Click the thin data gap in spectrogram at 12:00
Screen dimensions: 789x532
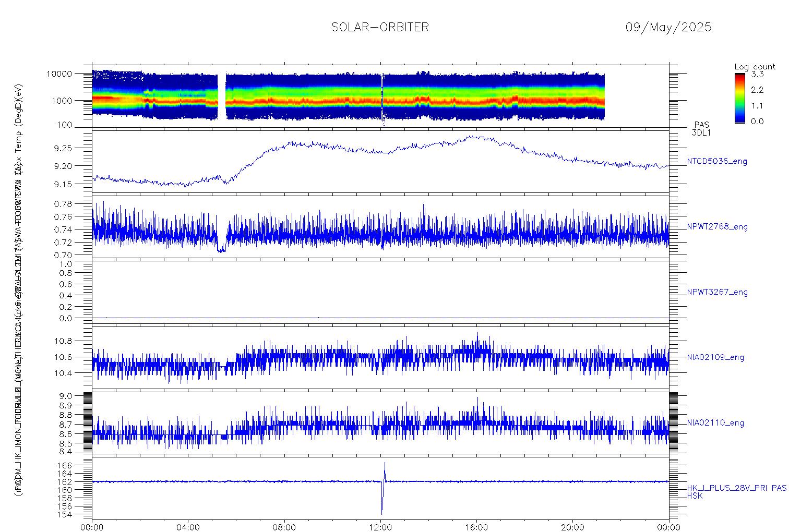click(382, 99)
